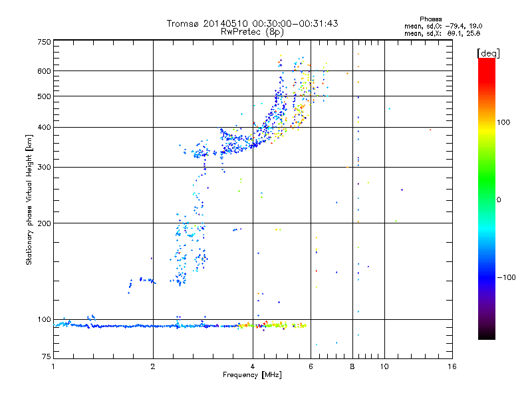Image resolution: width=532 pixels, height=399 pixels.
Task: Click the 75 tick label on height axis
Action: click(x=47, y=356)
